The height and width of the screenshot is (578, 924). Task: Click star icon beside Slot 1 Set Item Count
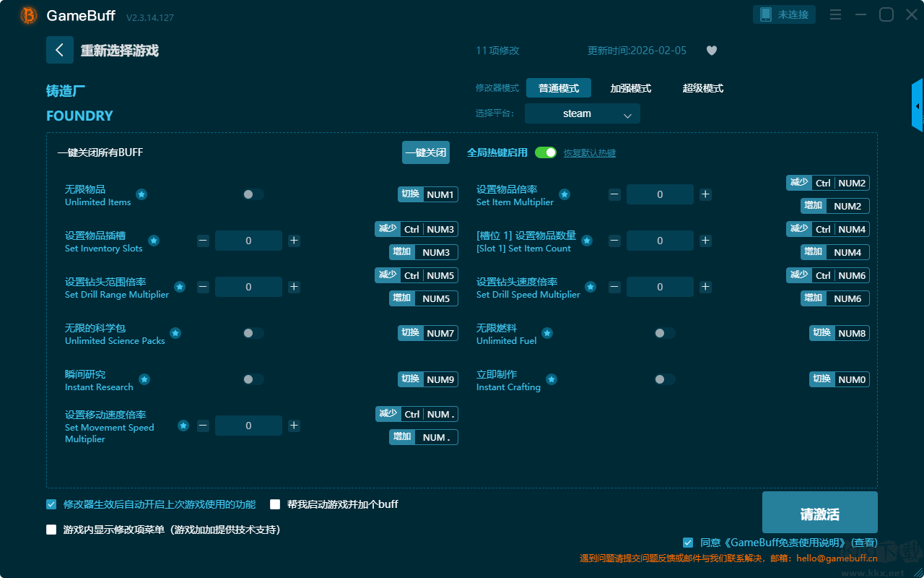[587, 241]
